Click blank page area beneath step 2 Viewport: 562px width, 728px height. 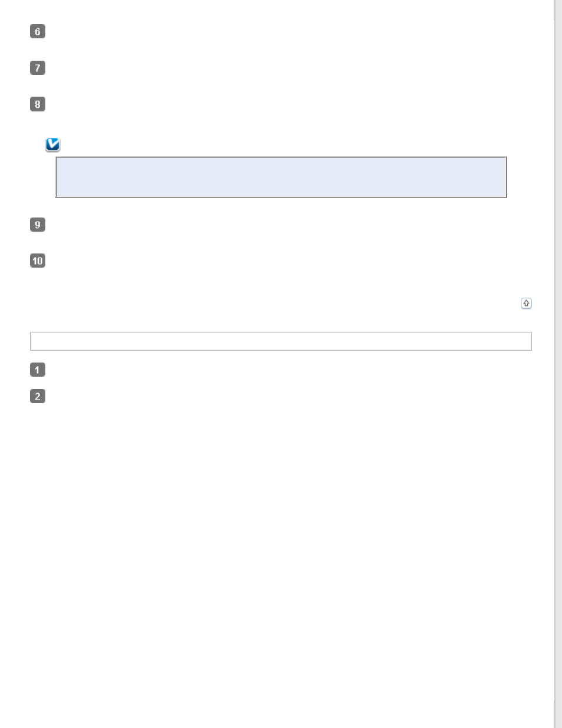[281, 560]
